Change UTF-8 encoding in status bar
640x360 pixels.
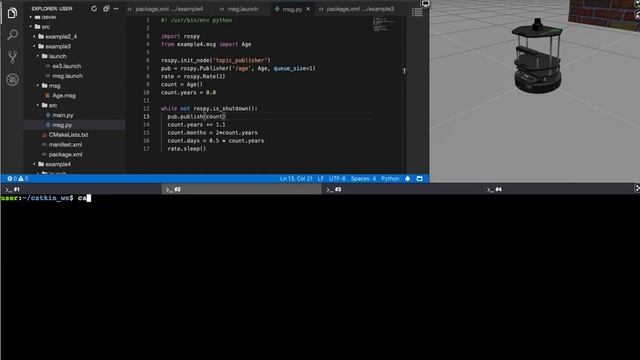pyautogui.click(x=337, y=179)
